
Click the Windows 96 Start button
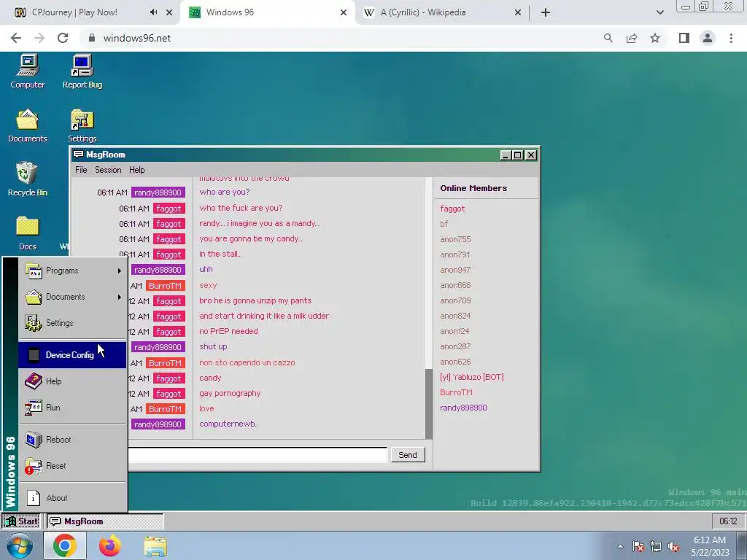(22, 521)
